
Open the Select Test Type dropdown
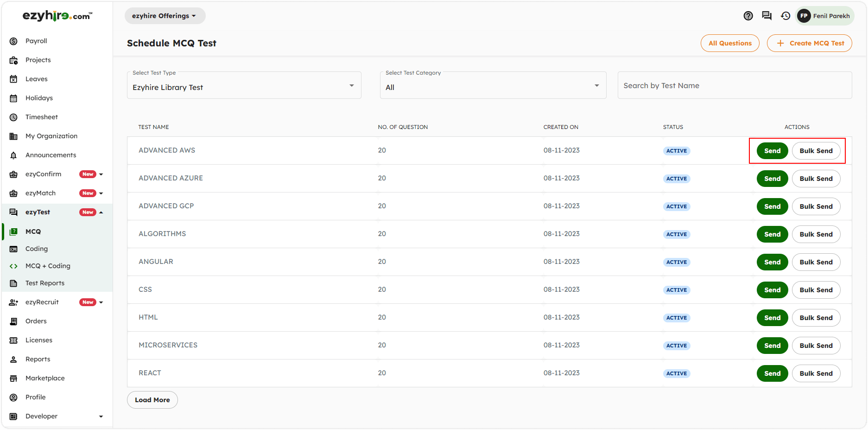point(244,85)
